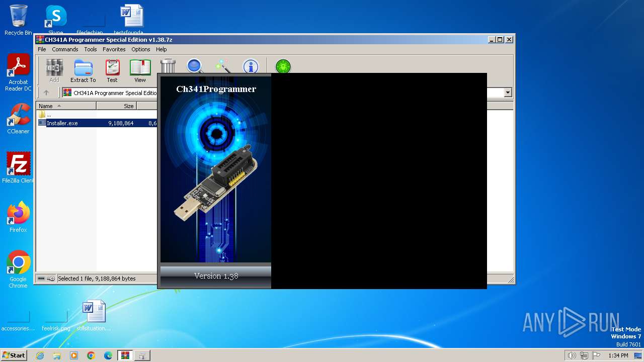The height and width of the screenshot is (362, 644).
Task: Click the Extract To toolbar icon
Action: click(x=83, y=70)
